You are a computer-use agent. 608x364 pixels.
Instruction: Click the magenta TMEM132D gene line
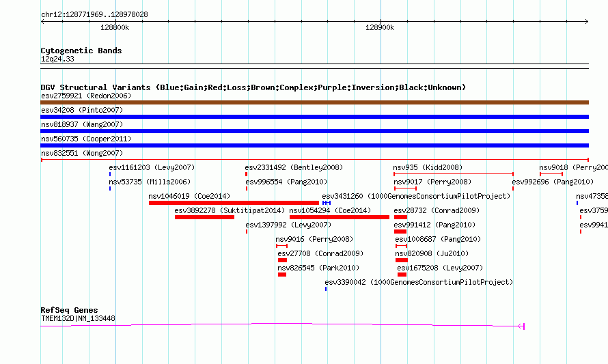[x=282, y=325]
